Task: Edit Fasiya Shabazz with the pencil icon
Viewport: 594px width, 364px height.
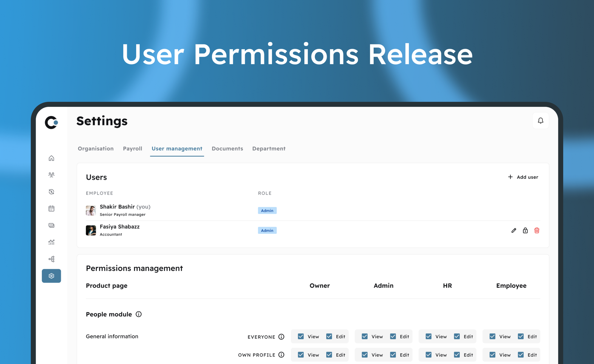Action: click(x=514, y=231)
